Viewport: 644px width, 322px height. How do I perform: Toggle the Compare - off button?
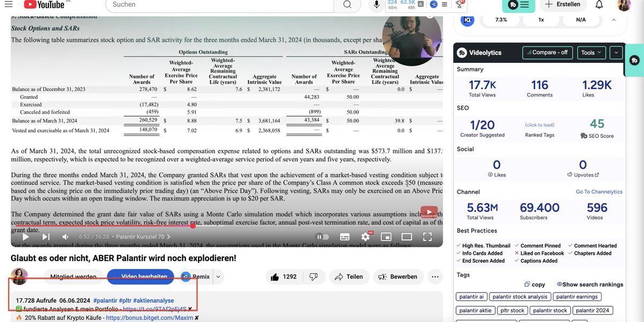coord(547,53)
